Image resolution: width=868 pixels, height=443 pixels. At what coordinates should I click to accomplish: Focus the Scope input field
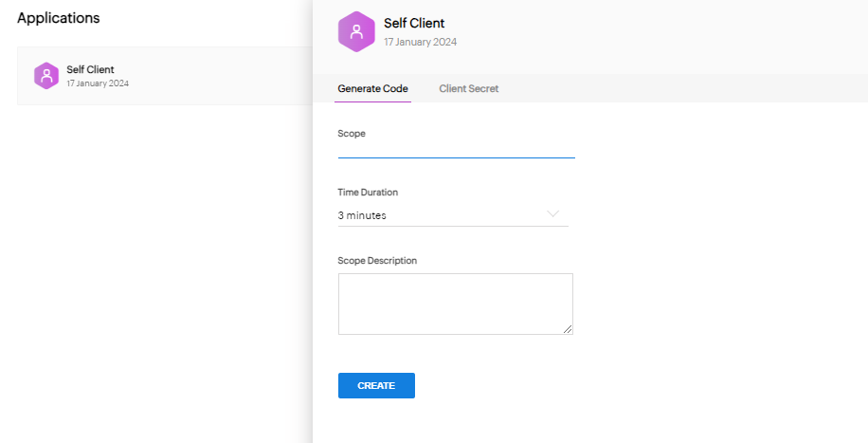coord(456,149)
